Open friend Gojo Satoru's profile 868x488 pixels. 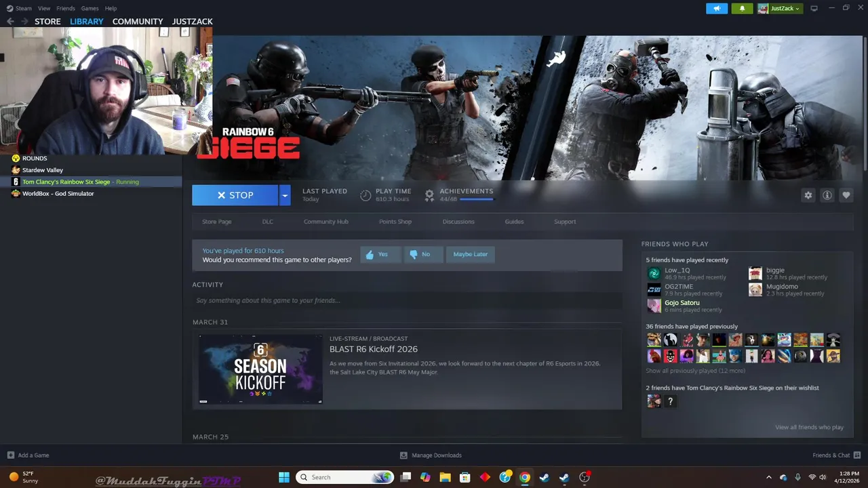(682, 303)
